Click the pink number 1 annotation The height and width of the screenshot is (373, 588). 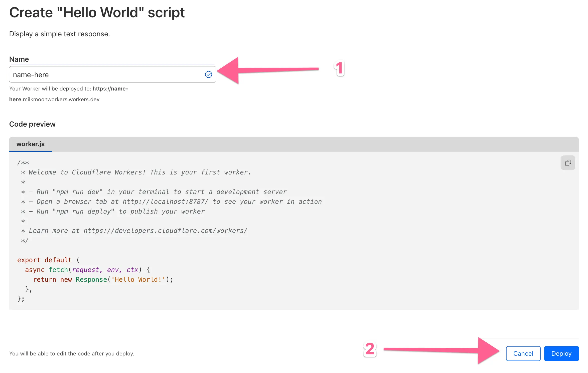coord(339,68)
